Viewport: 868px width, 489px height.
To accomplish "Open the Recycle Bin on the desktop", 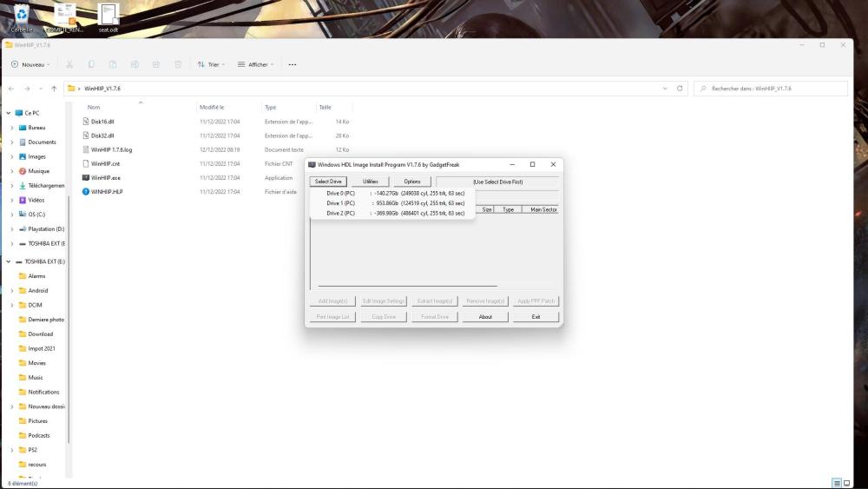I will click(22, 16).
